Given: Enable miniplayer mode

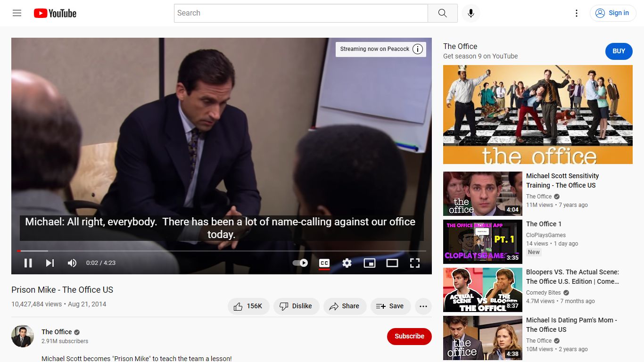Looking at the screenshot, I should 370,263.
